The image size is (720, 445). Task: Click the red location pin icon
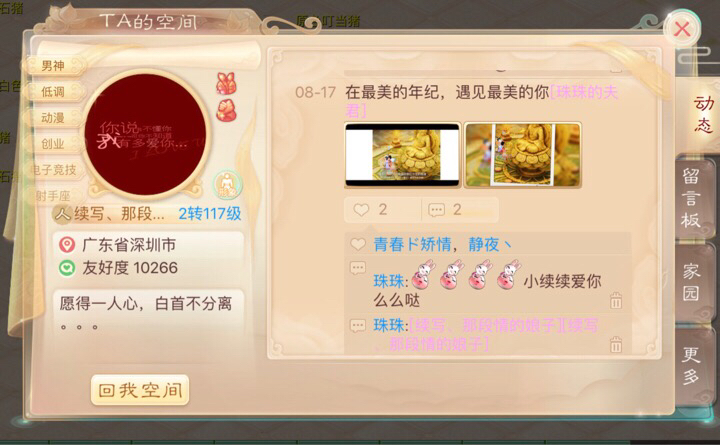point(67,244)
